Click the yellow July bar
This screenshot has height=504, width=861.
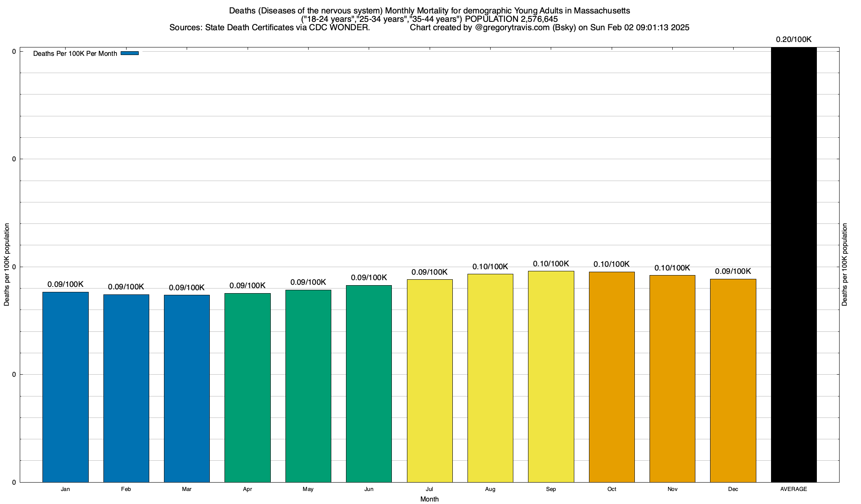(430, 380)
